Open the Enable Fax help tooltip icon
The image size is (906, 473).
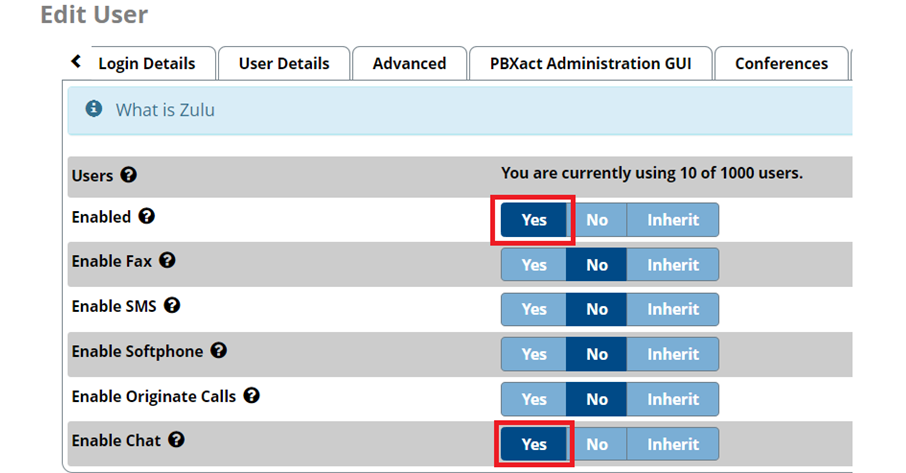click(x=167, y=260)
